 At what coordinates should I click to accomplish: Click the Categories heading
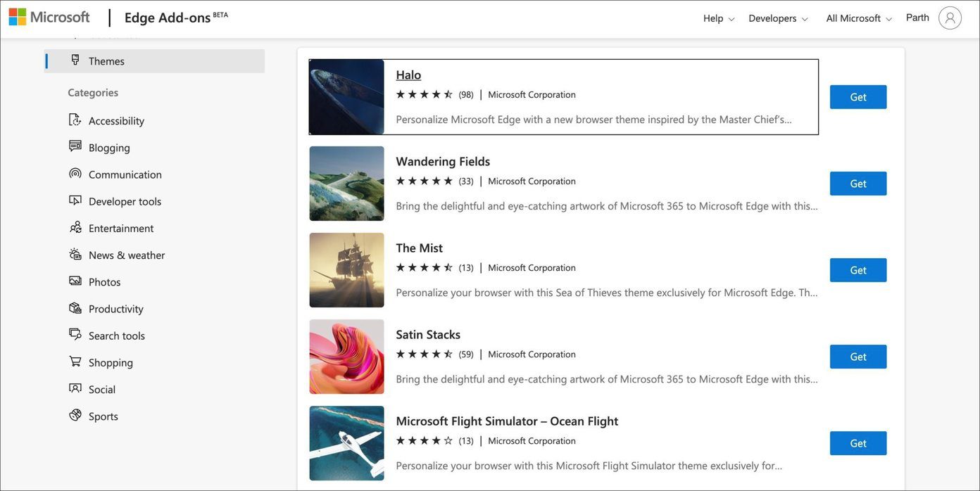[93, 92]
